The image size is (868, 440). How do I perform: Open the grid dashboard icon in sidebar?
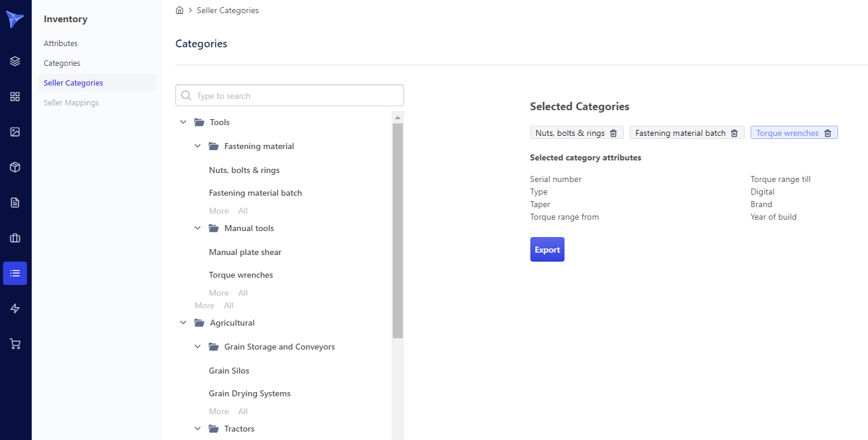click(15, 96)
